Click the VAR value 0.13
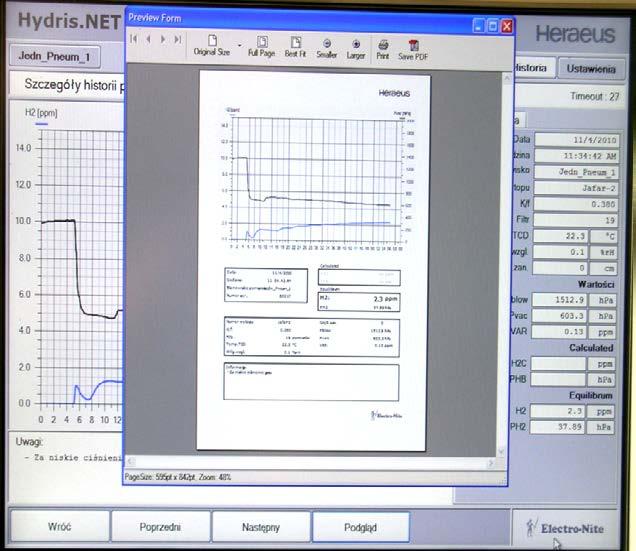Image resolution: width=636 pixels, height=551 pixels. (x=559, y=332)
